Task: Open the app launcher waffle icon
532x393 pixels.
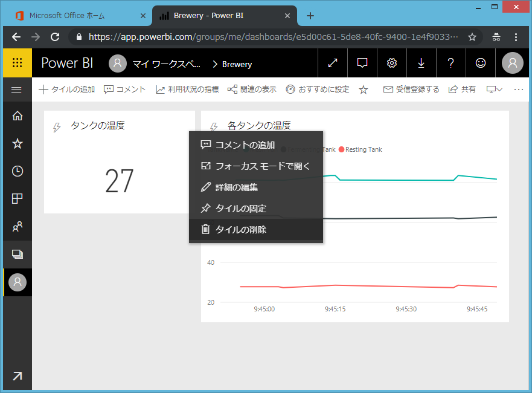Action: pos(18,63)
